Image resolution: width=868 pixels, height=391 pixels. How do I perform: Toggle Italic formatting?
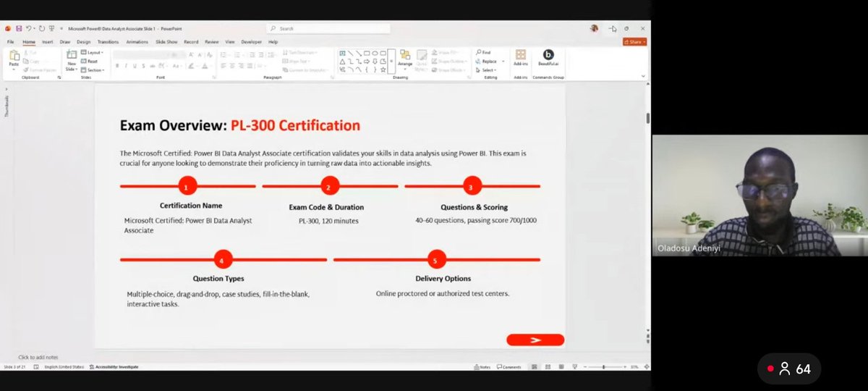[x=126, y=66]
